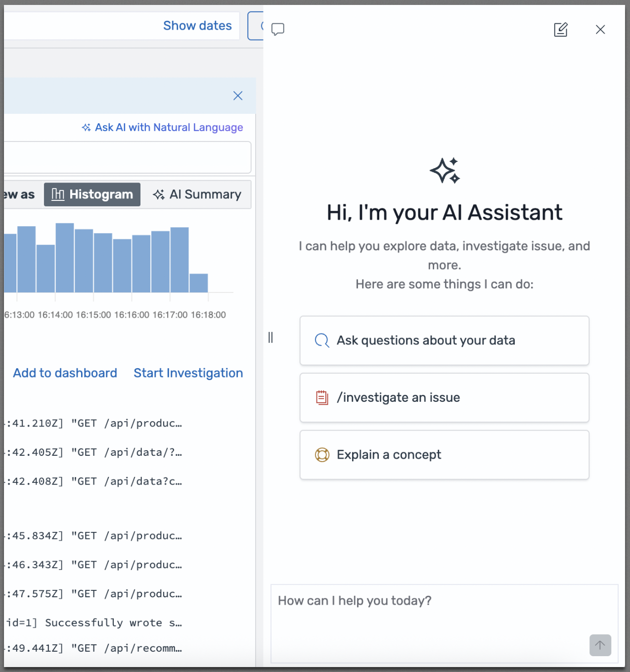Click Add to dashboard
Image resolution: width=630 pixels, height=672 pixels.
pyautogui.click(x=65, y=373)
